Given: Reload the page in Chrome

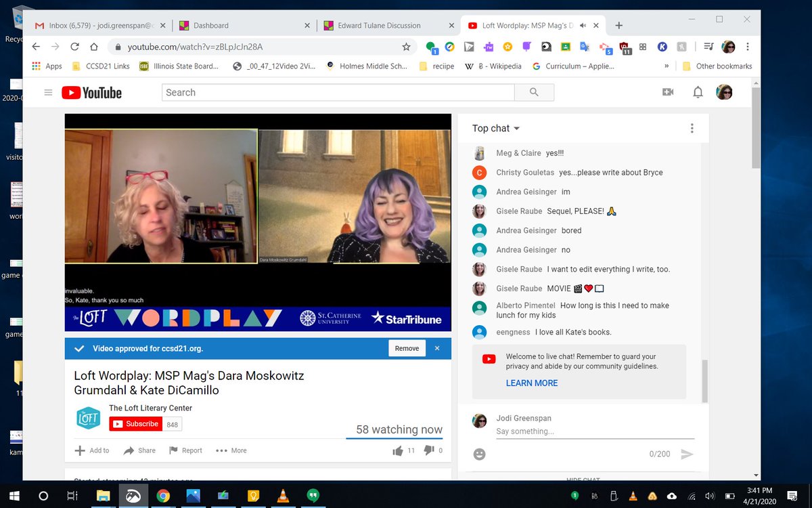Looking at the screenshot, I should point(74,47).
